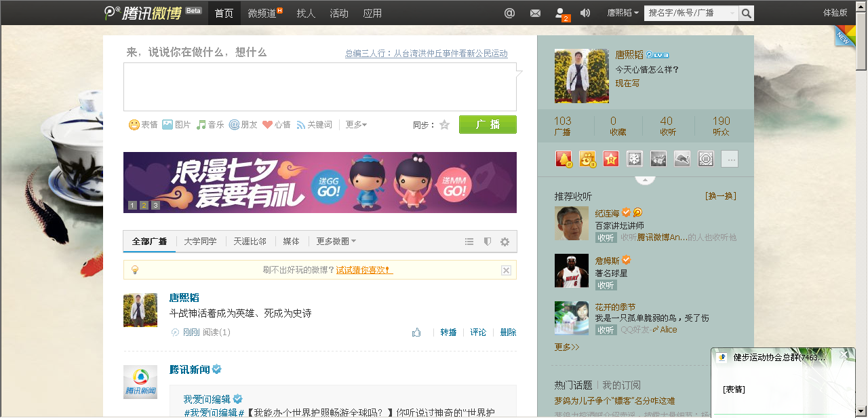Screen dimensions: 868x418
Task: Toggle the sound speaker icon in top bar
Action: click(x=585, y=13)
